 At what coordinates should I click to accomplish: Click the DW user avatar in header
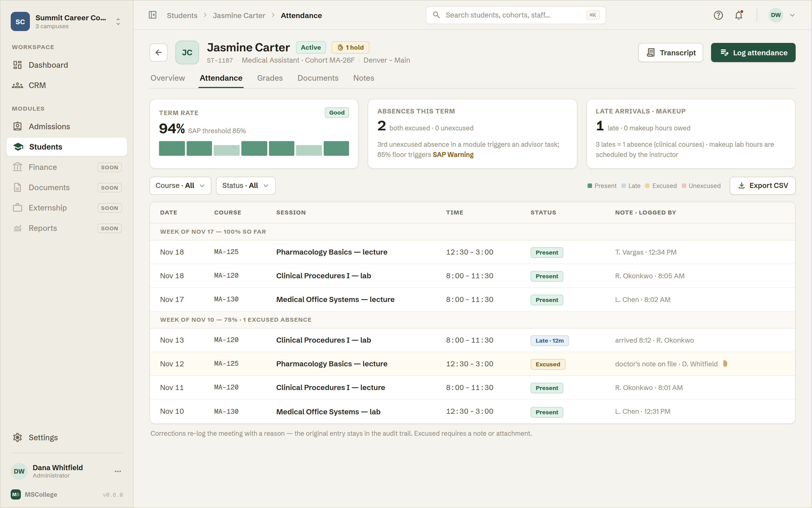point(776,15)
